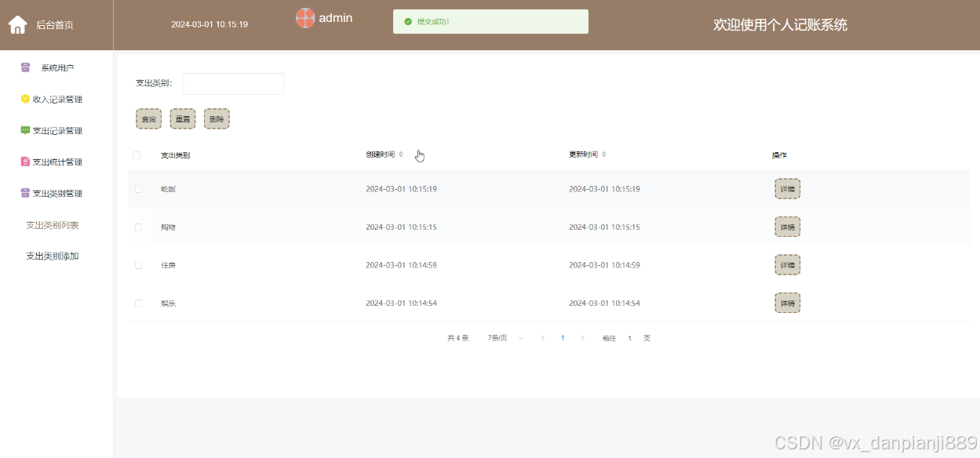The width and height of the screenshot is (980, 458).
Task: Click the admin username text
Action: [336, 18]
